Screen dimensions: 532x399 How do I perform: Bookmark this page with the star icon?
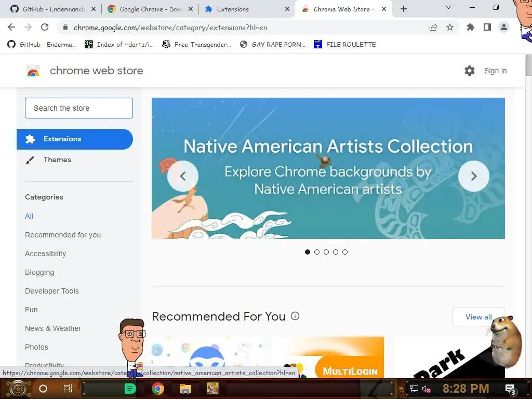[x=450, y=27]
